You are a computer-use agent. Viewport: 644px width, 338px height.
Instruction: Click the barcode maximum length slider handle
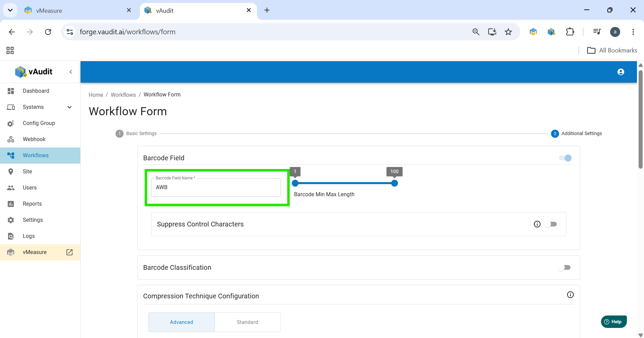click(395, 183)
